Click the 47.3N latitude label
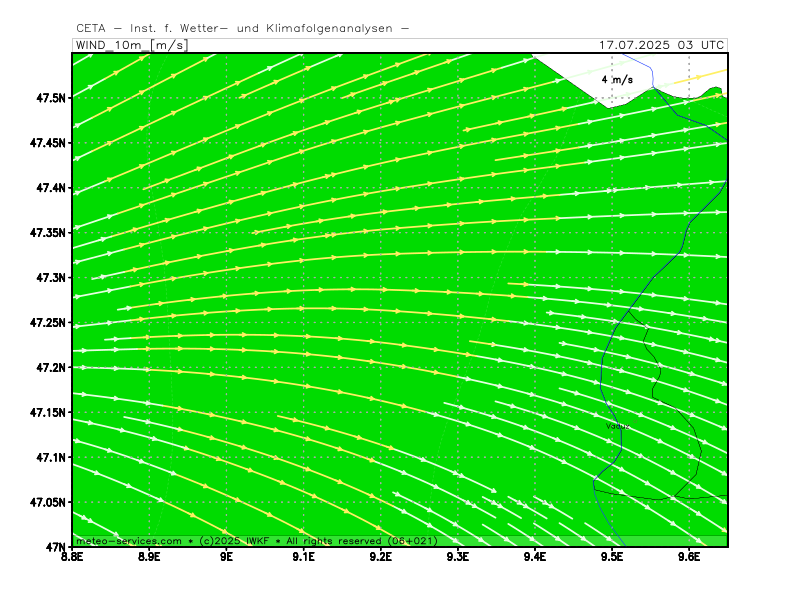The width and height of the screenshot is (800, 600). click(x=51, y=278)
